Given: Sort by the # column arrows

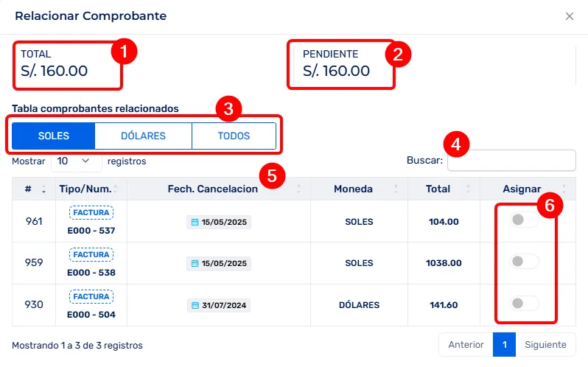Looking at the screenshot, I should click(x=42, y=189).
